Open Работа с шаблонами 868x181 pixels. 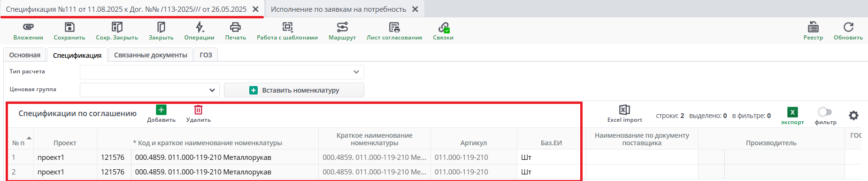(287, 31)
